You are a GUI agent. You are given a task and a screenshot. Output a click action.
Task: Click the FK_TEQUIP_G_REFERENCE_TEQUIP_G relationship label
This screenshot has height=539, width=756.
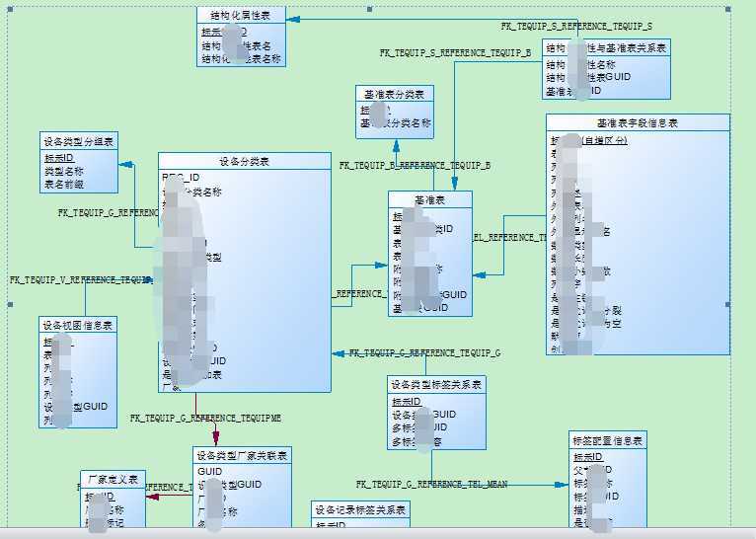tap(424, 352)
